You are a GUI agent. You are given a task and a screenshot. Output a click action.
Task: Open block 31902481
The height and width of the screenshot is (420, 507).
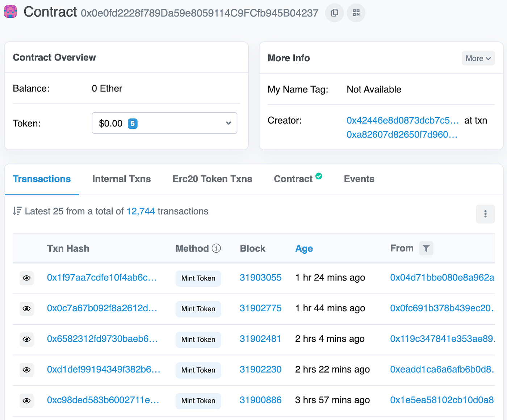260,339
